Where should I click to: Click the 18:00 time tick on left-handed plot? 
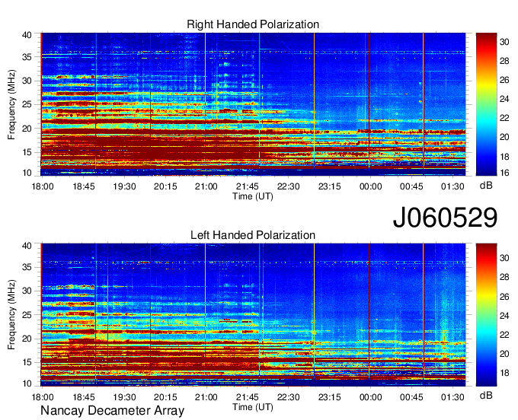pyautogui.click(x=43, y=397)
